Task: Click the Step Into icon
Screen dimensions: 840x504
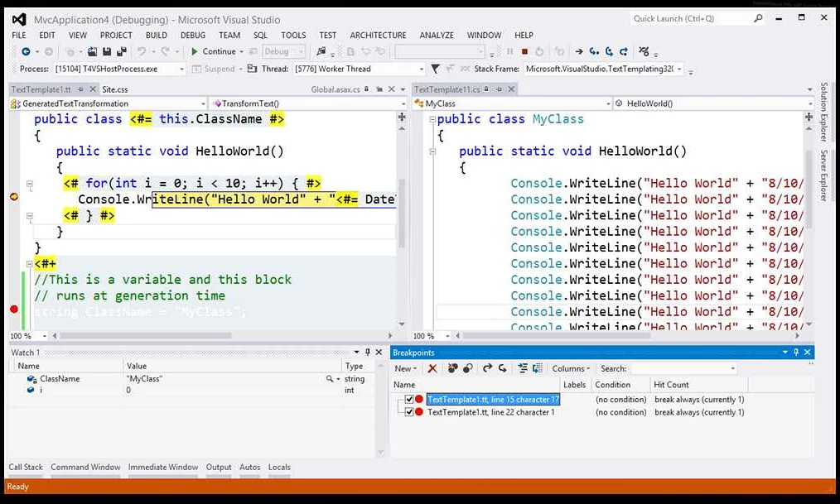Action: pyautogui.click(x=595, y=51)
